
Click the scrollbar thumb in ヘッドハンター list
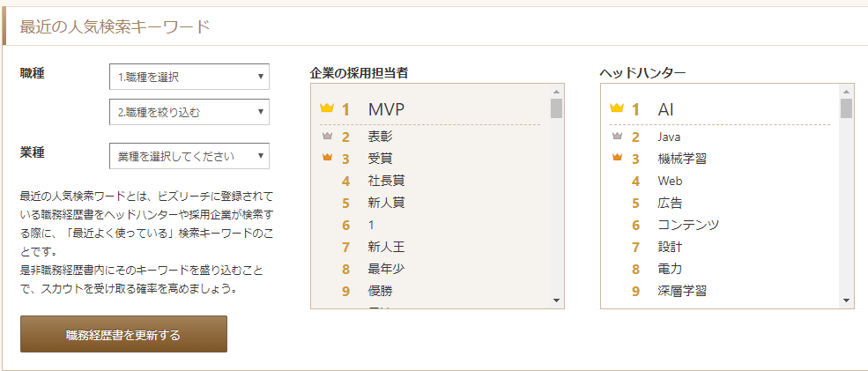coord(846,108)
